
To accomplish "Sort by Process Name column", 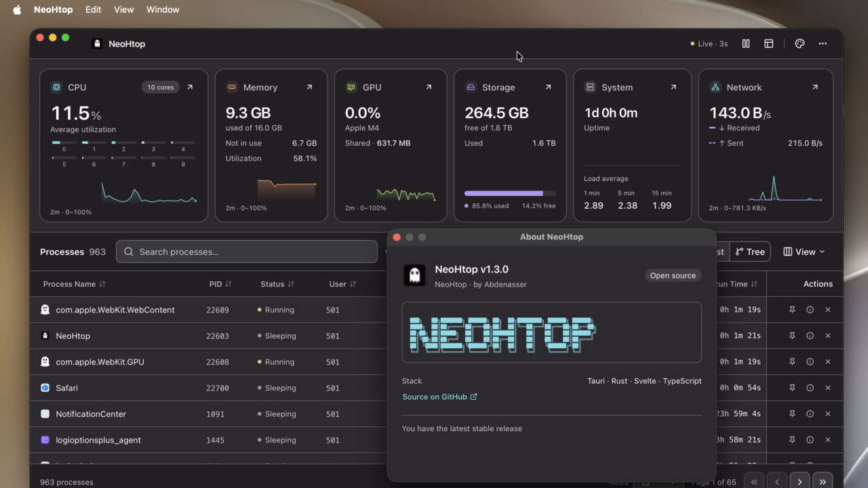I will click(x=74, y=284).
